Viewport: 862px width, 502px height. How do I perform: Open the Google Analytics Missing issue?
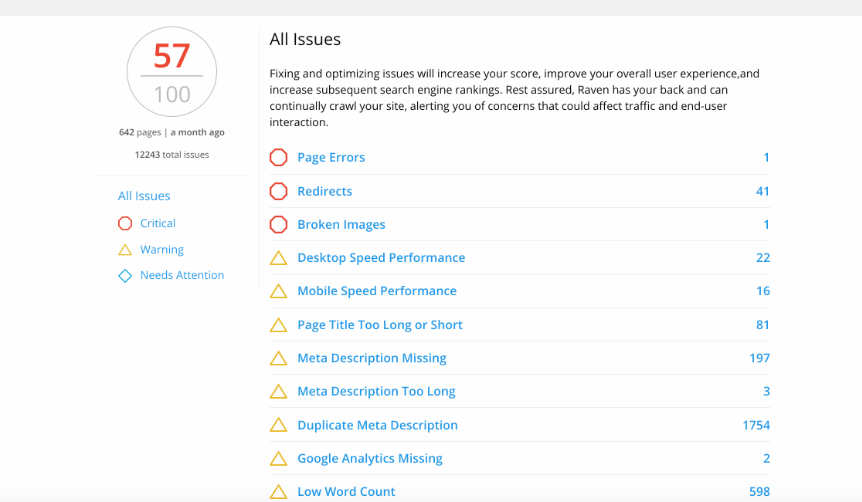[369, 459]
